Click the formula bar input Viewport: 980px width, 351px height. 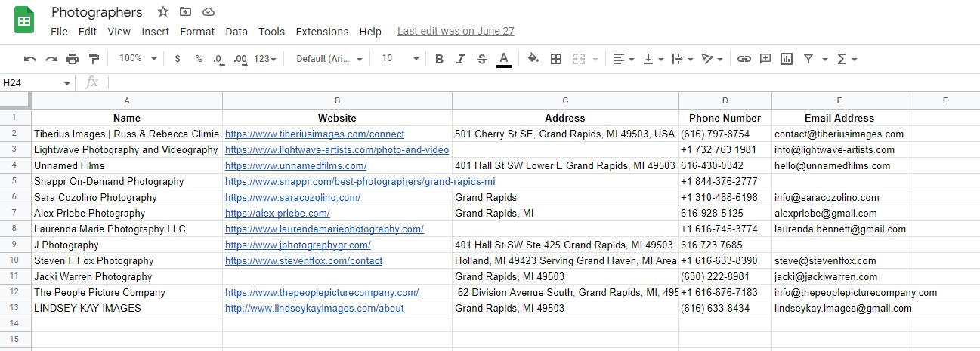pyautogui.click(x=544, y=82)
